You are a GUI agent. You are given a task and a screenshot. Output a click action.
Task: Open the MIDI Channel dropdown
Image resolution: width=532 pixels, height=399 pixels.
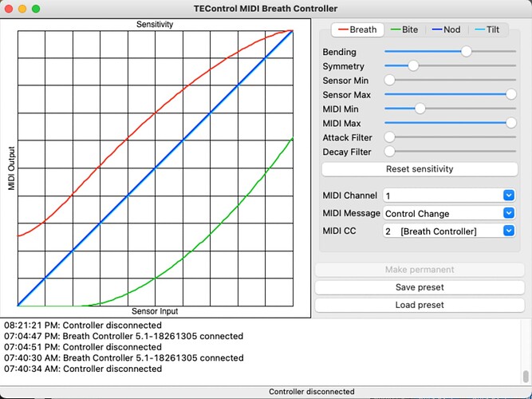[449, 196]
